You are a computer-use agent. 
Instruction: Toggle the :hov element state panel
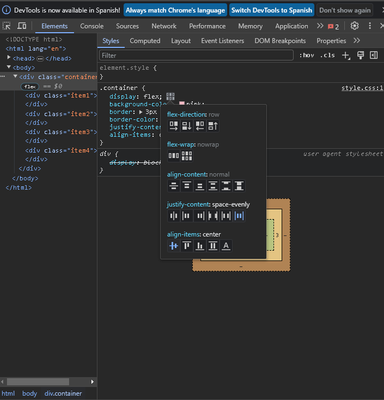coord(307,55)
